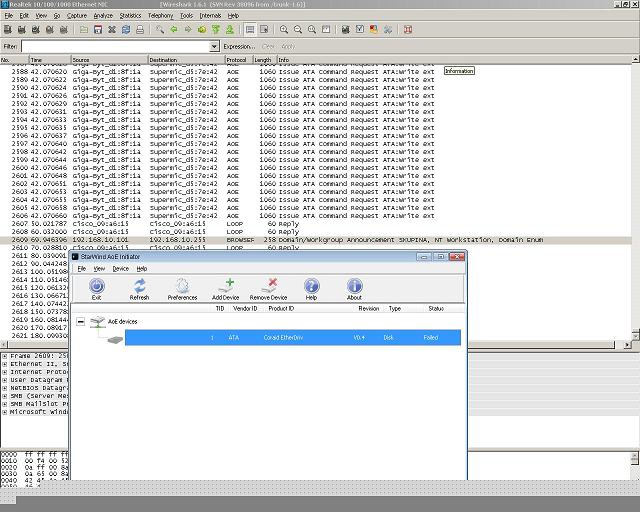Click Status column header in StarWind
This screenshot has width=640, height=512.
[x=436, y=309]
